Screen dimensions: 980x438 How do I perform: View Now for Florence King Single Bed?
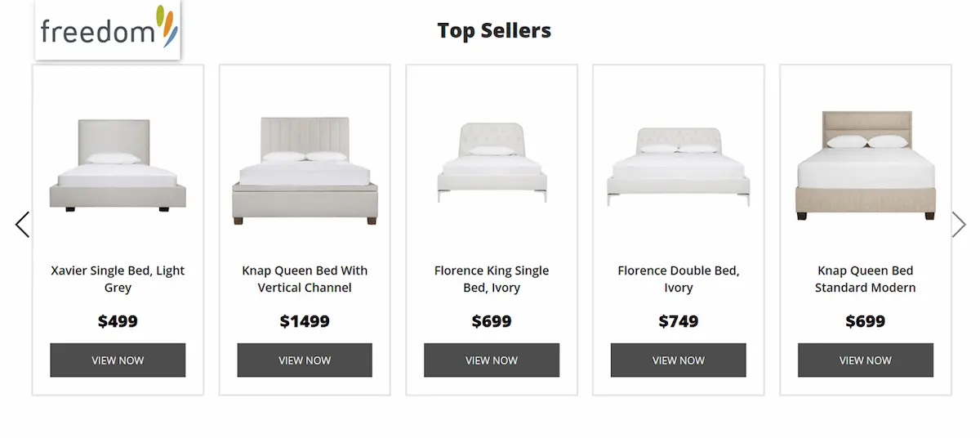click(492, 360)
